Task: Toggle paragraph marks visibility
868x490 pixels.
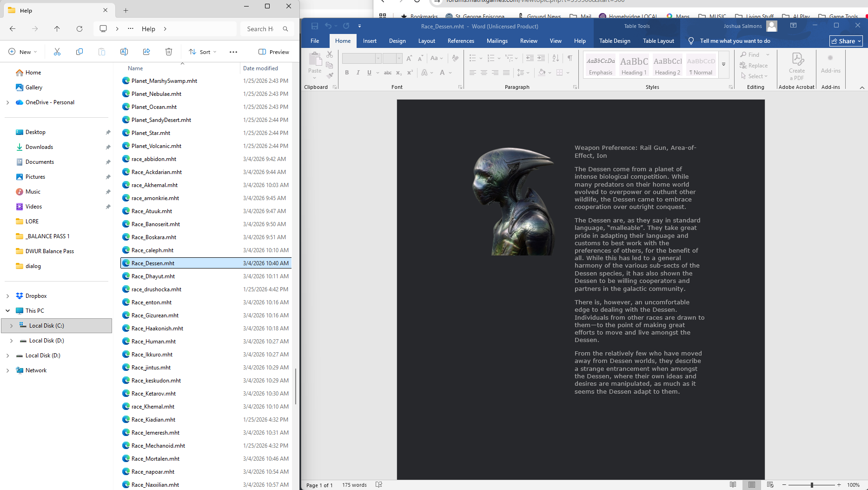Action: point(570,58)
